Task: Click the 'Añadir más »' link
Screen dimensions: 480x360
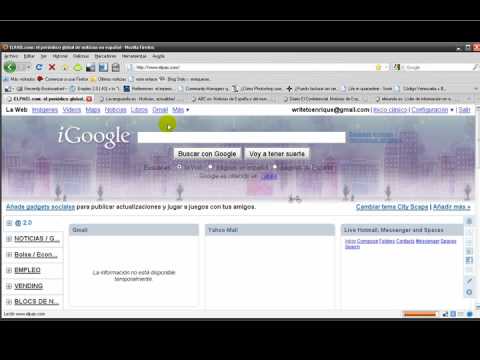Action: (452, 207)
